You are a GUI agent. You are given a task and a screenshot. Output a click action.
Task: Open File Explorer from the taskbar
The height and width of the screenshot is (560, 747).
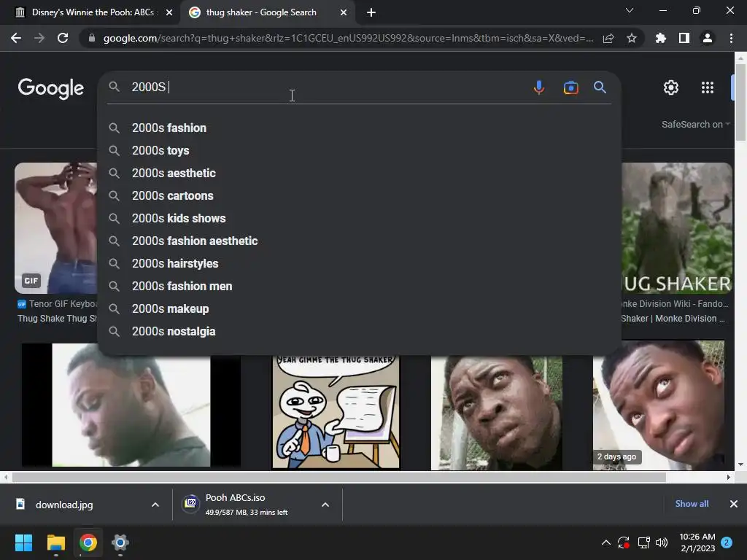[55, 542]
